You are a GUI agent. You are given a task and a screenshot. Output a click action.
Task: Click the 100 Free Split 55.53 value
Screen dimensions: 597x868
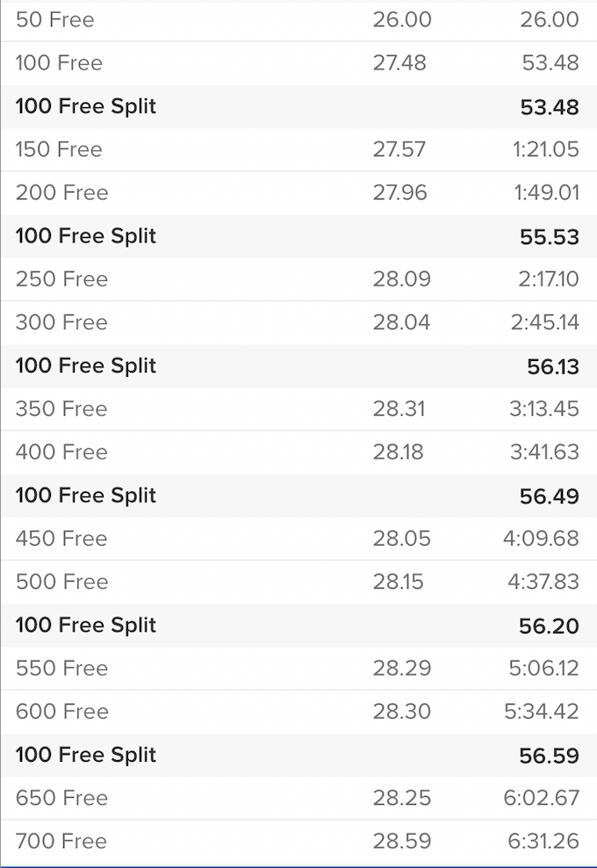pyautogui.click(x=550, y=237)
